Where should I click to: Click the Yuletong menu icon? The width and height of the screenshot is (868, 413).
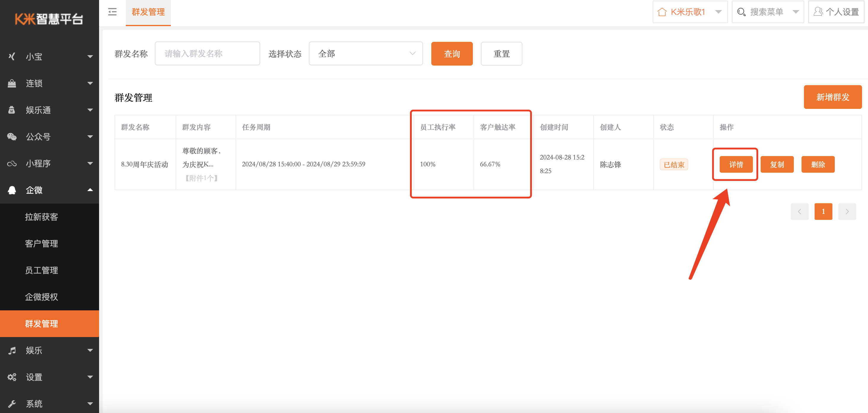(x=12, y=110)
